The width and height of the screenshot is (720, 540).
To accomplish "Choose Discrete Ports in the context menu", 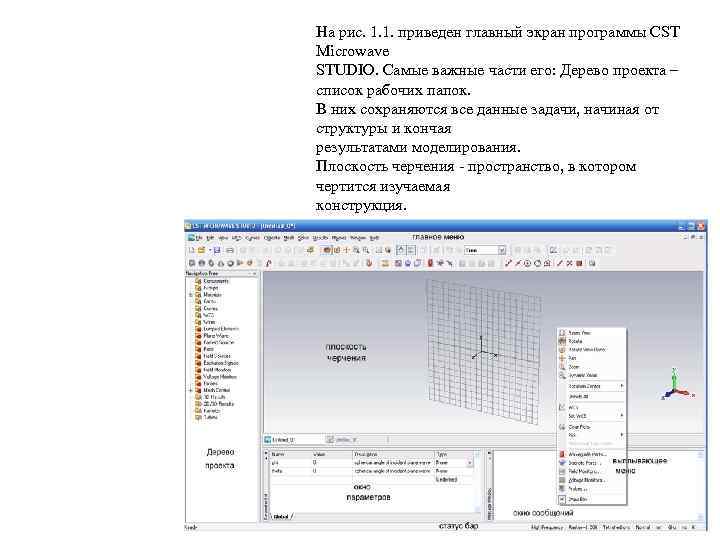I will (x=584, y=463).
